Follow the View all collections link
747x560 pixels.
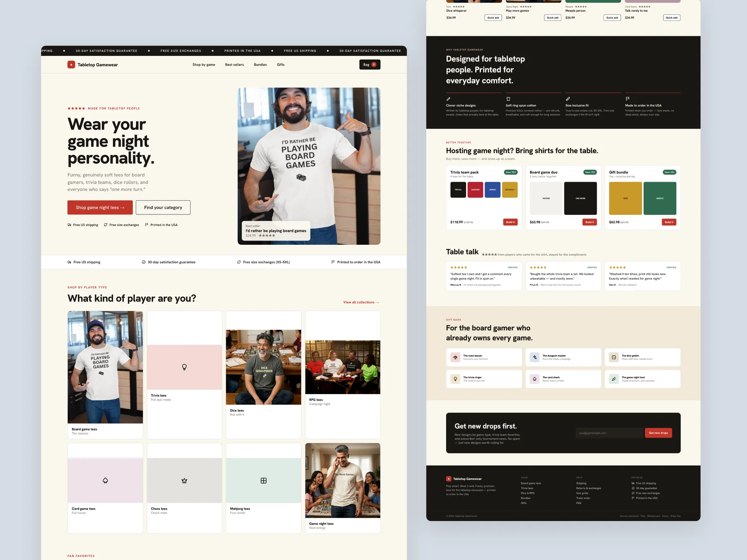pyautogui.click(x=361, y=302)
